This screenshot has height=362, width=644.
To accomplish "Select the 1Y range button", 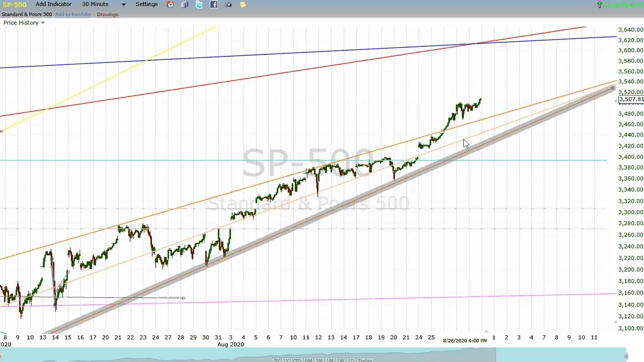I will [x=286, y=359].
